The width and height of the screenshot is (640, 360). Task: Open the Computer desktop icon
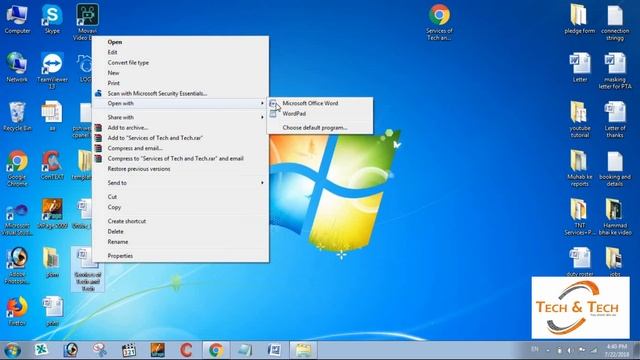[17, 19]
